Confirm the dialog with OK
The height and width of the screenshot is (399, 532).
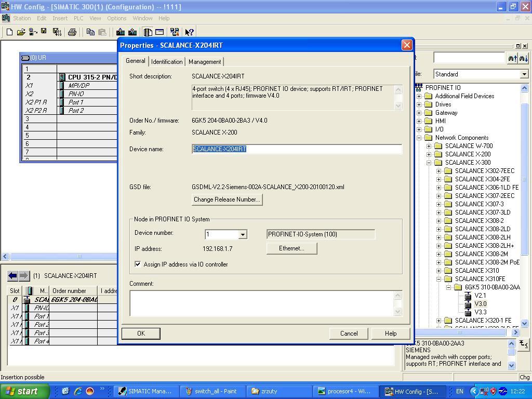click(141, 334)
